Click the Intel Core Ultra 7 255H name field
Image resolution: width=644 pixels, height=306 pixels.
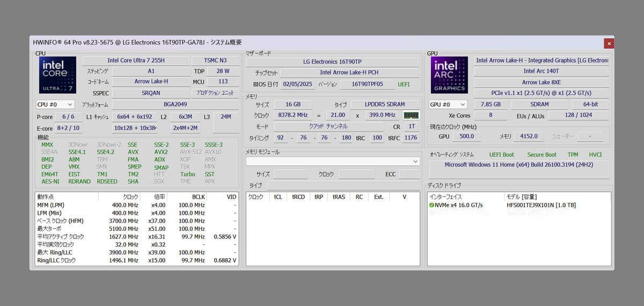136,61
